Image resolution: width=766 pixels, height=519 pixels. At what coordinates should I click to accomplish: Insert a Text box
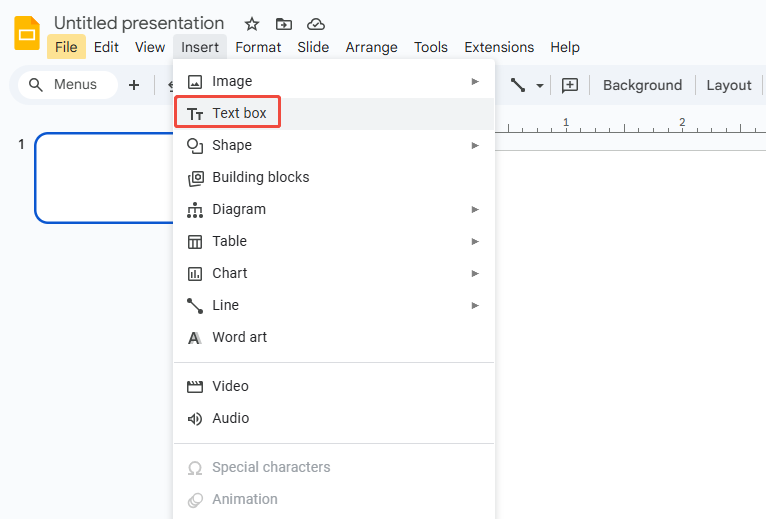239,113
